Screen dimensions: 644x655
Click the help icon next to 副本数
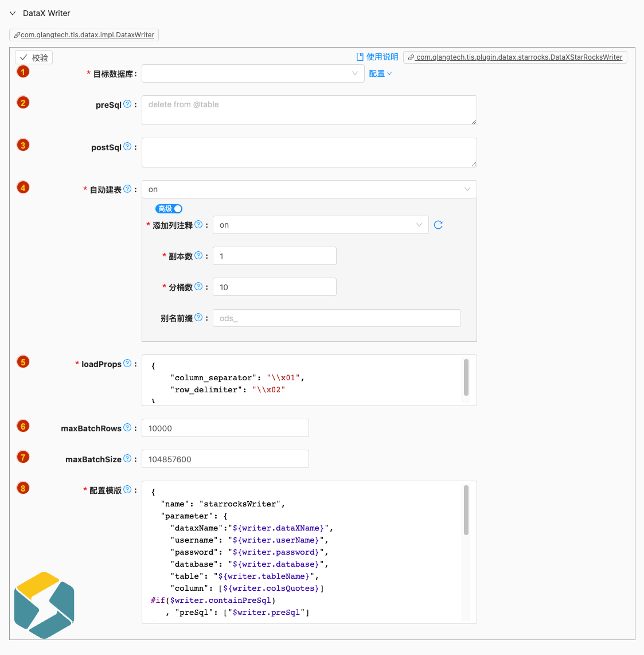198,256
